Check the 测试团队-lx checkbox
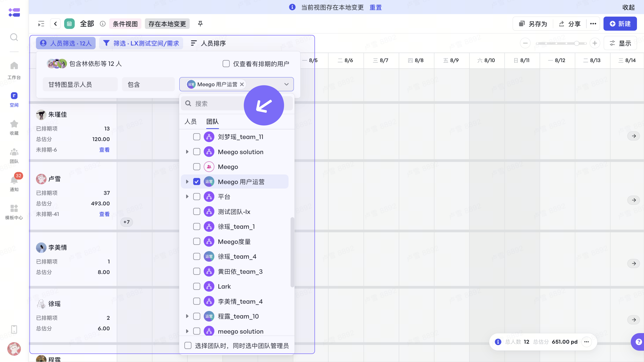This screenshot has width=644, height=362. [x=197, y=212]
